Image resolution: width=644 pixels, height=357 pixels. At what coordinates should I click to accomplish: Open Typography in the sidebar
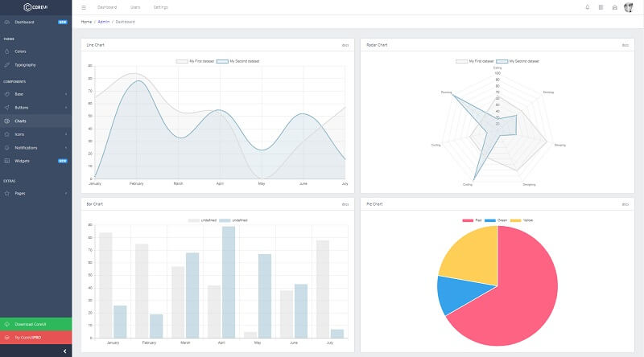(x=25, y=64)
